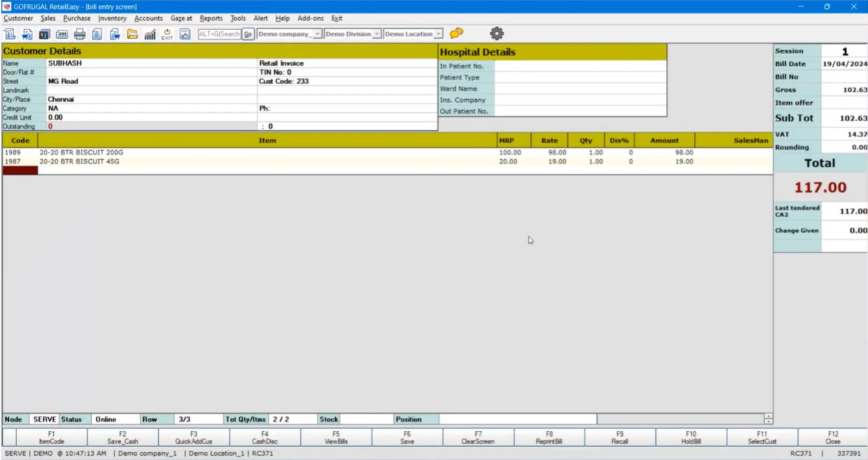
Task: Click the Ins. Company field
Action: click(580, 100)
